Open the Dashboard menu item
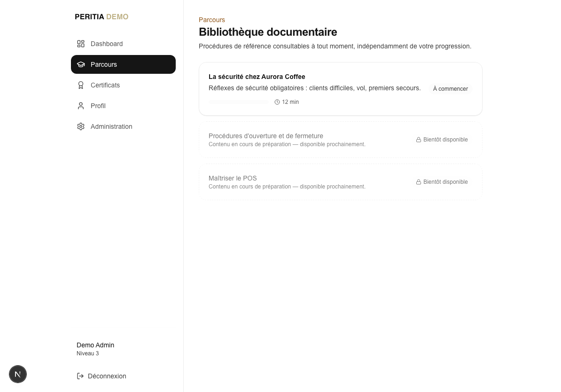The height and width of the screenshot is (392, 561). point(123,44)
